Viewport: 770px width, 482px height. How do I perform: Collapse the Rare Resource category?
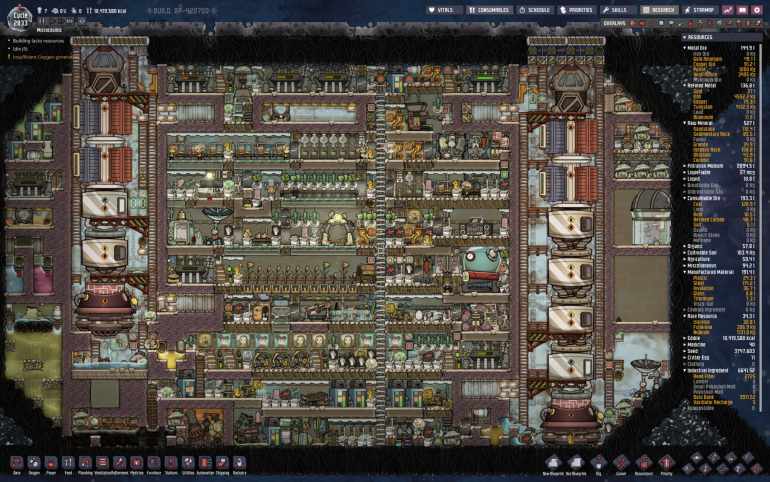720,316
